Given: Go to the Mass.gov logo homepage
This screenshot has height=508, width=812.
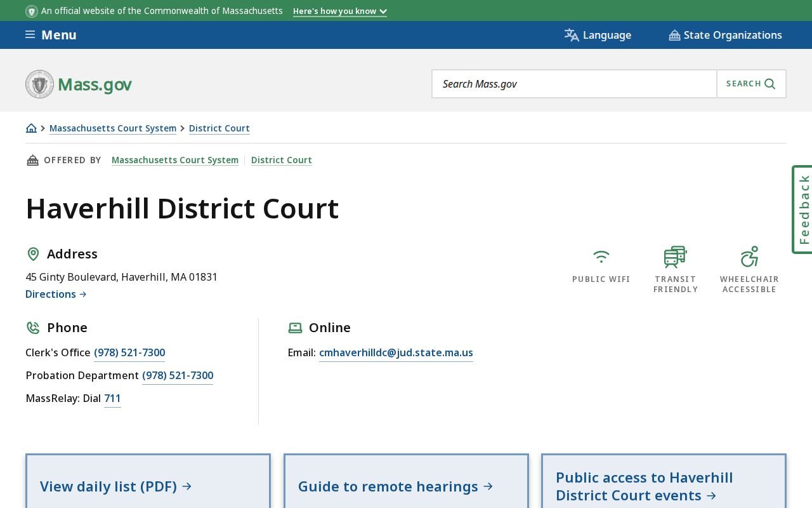Looking at the screenshot, I should (x=79, y=84).
